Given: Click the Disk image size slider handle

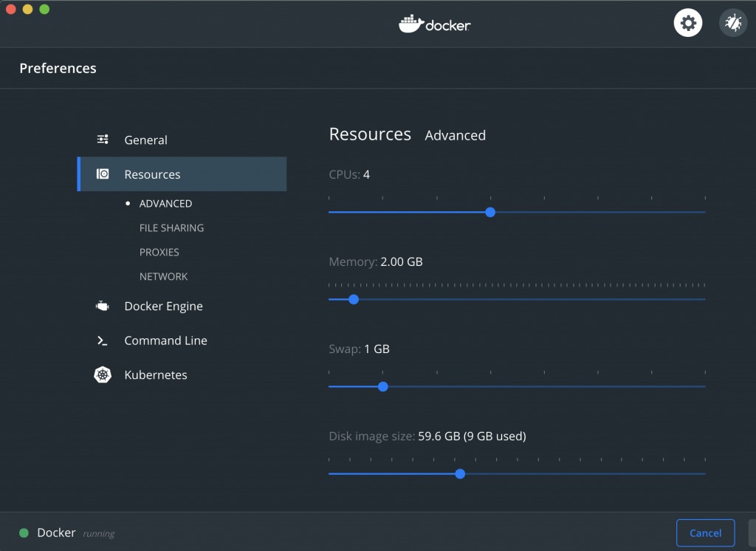Looking at the screenshot, I should (x=460, y=473).
